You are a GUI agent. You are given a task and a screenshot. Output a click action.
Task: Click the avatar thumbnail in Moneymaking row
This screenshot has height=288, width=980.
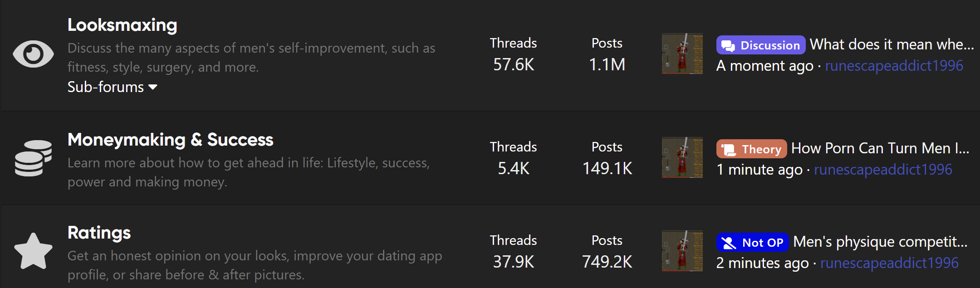[682, 157]
